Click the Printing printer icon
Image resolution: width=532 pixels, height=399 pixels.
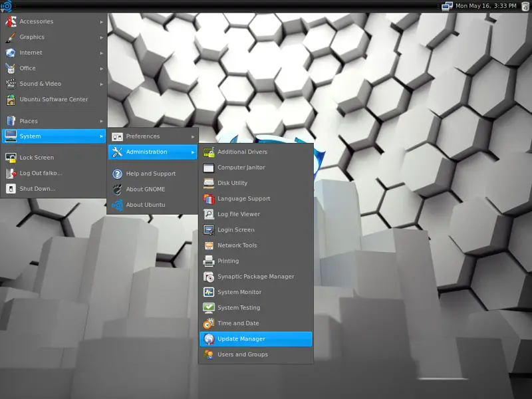click(x=209, y=261)
